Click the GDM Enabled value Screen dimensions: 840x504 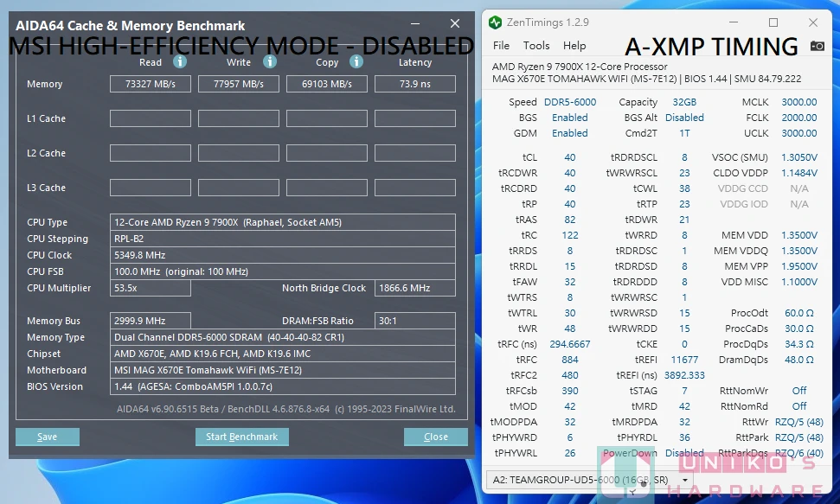(x=570, y=133)
